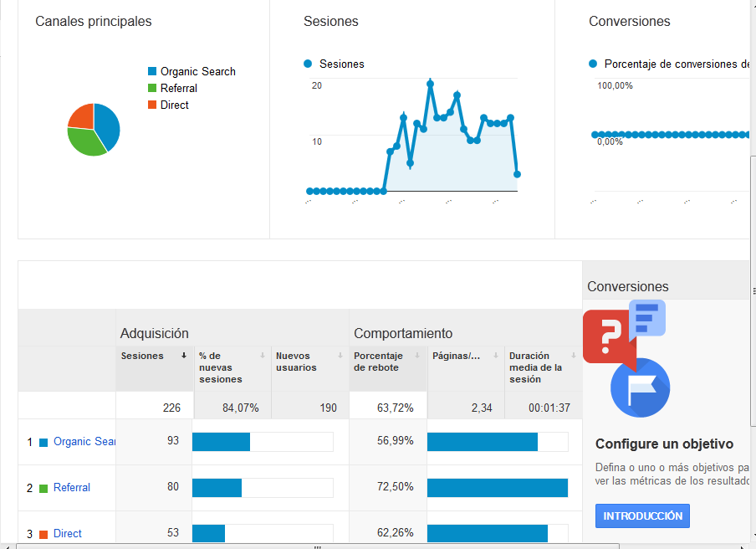Select the Sesiones column header
Image resolution: width=756 pixels, height=549 pixels.
tap(155, 368)
